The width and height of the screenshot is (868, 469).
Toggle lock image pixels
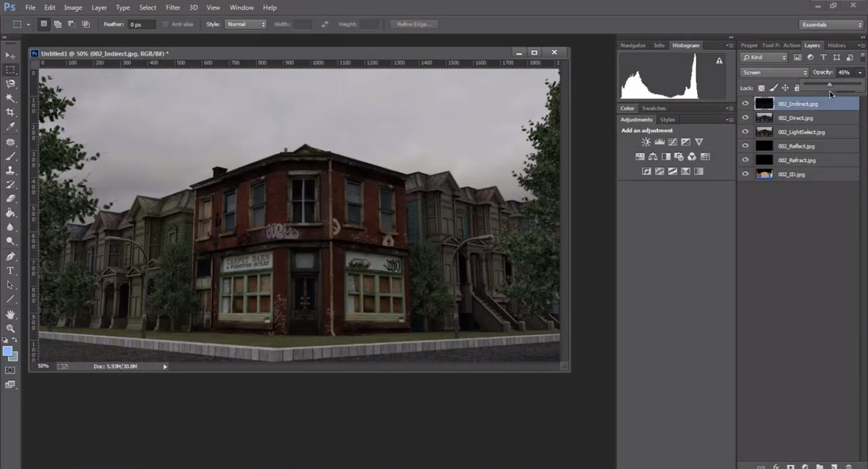tap(773, 88)
